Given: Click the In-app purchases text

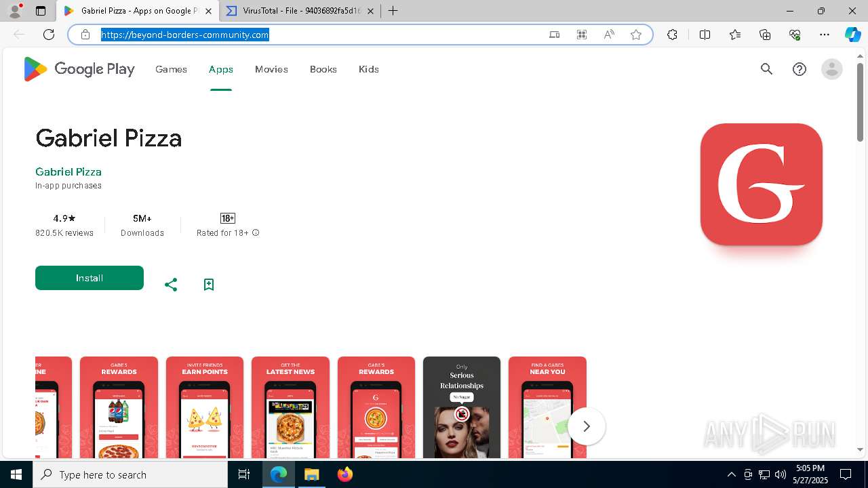Looking at the screenshot, I should [68, 186].
